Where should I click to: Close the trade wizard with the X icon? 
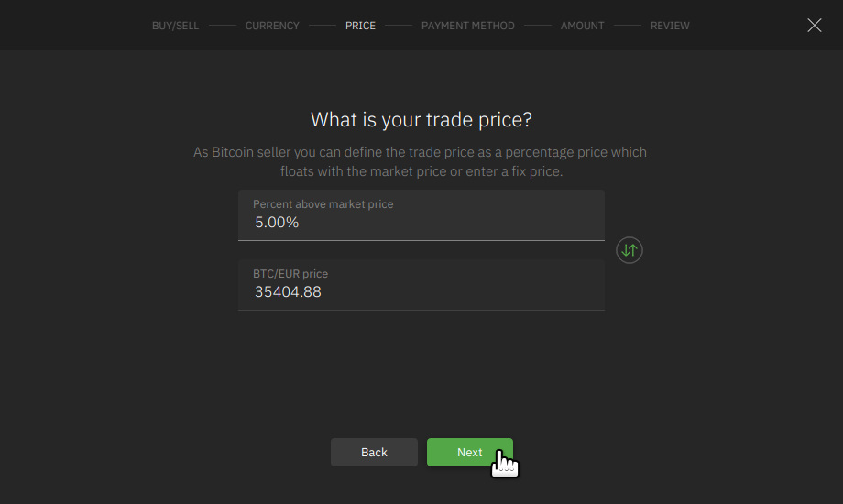(814, 26)
